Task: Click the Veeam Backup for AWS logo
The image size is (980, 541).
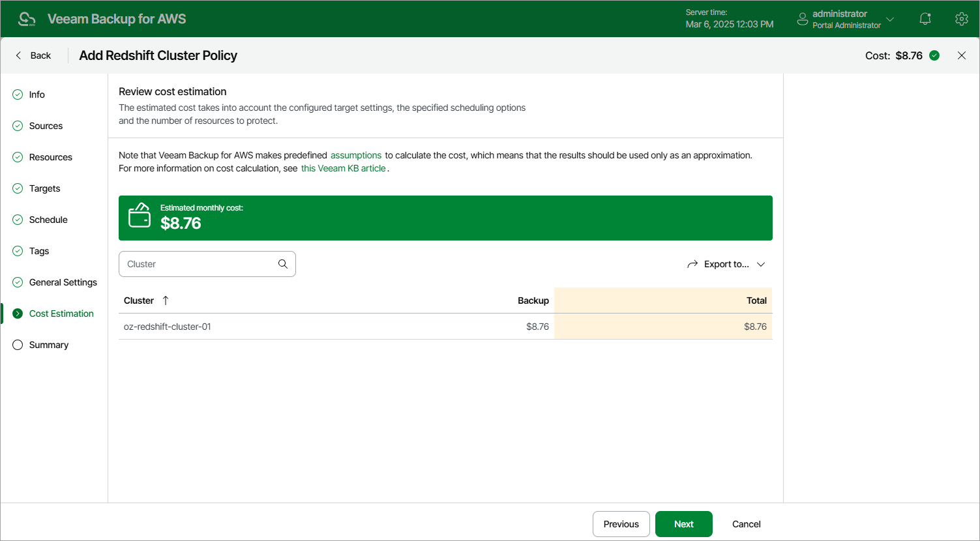Action: click(27, 19)
